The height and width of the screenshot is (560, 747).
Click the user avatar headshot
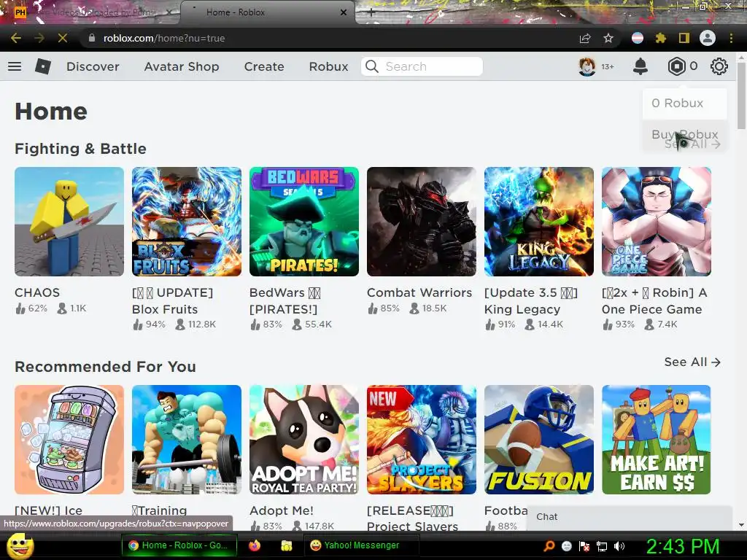(587, 66)
